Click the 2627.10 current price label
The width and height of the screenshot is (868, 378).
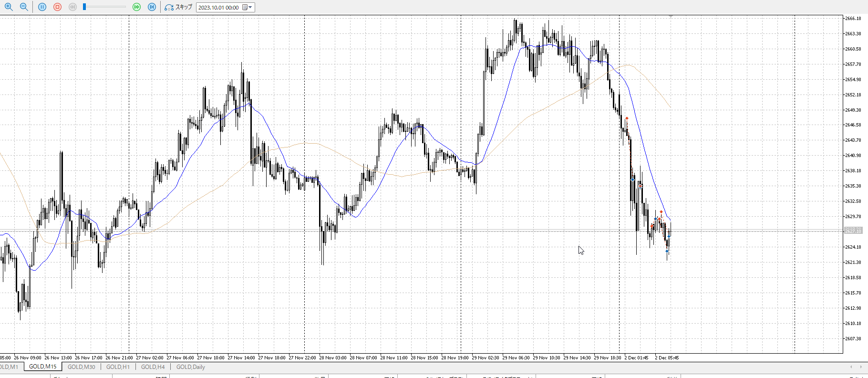pyautogui.click(x=853, y=231)
